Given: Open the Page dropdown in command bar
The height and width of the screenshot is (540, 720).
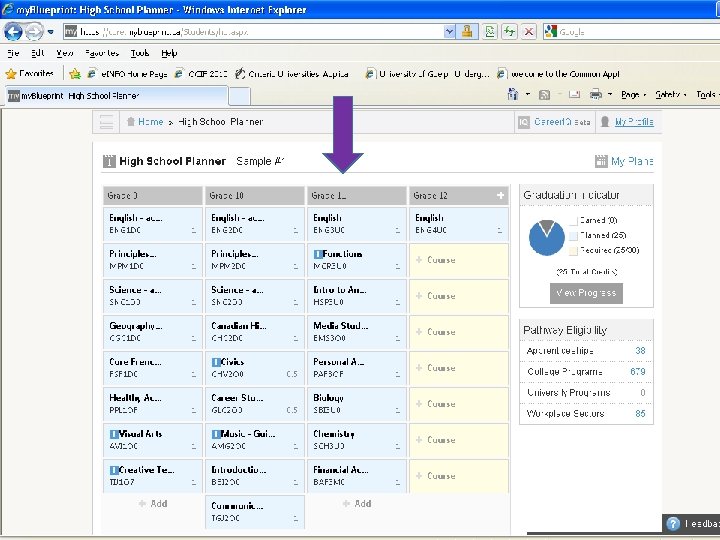Looking at the screenshot, I should [x=633, y=95].
